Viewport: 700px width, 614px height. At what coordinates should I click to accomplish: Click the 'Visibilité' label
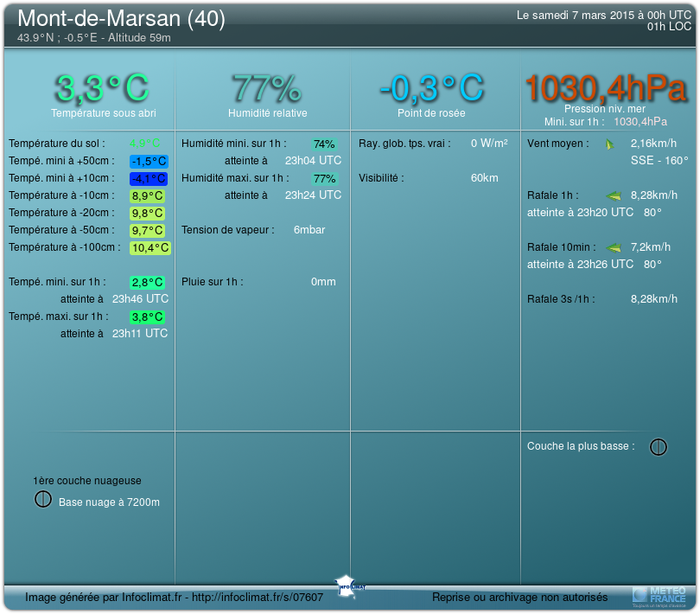(381, 178)
